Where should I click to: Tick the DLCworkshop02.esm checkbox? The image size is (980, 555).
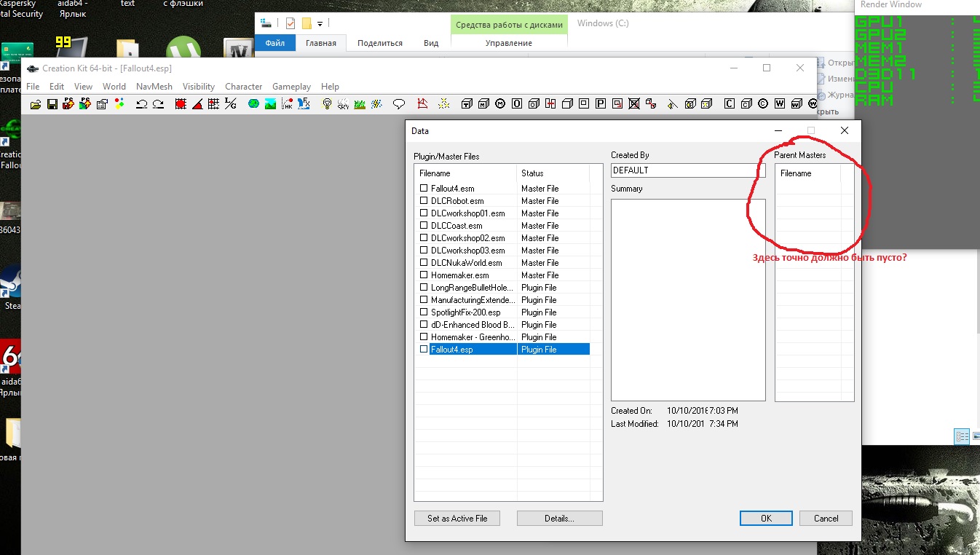(x=424, y=238)
